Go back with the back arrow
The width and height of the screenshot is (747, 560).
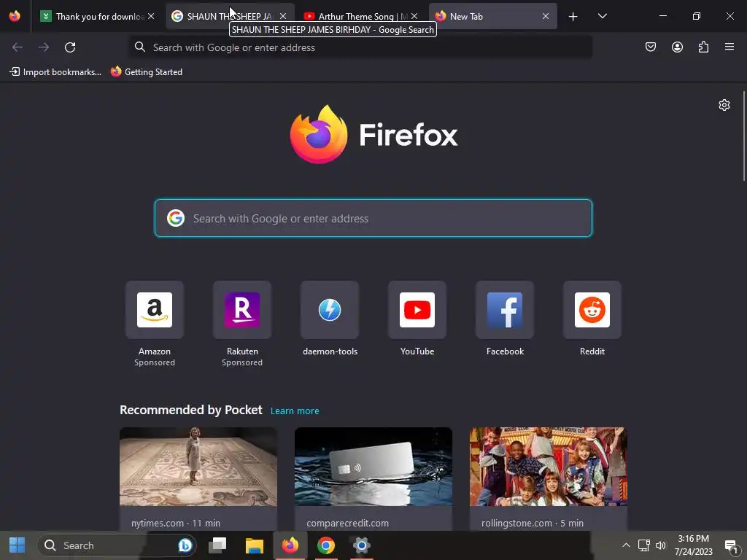(x=18, y=47)
